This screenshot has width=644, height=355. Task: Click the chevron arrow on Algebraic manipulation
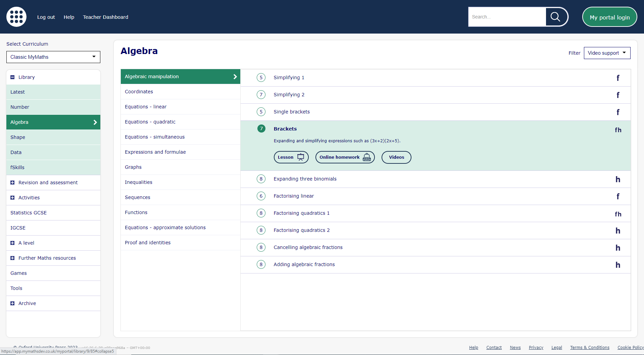[235, 77]
